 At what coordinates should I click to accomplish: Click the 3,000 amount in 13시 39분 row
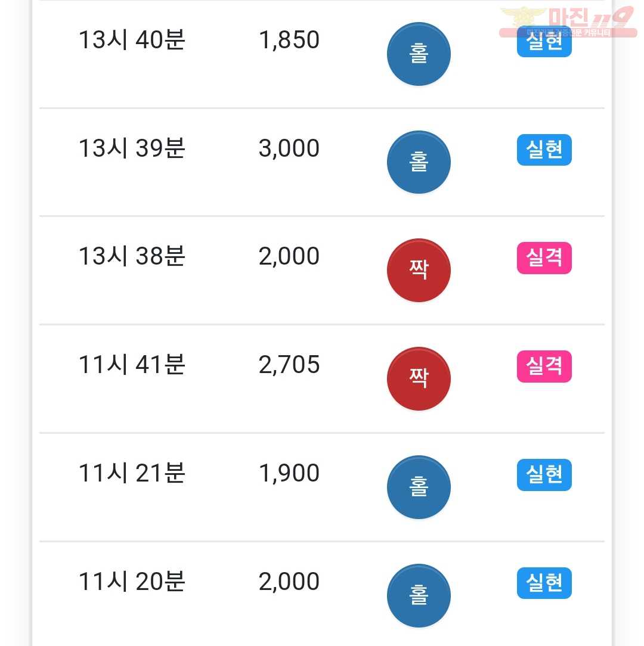point(289,148)
